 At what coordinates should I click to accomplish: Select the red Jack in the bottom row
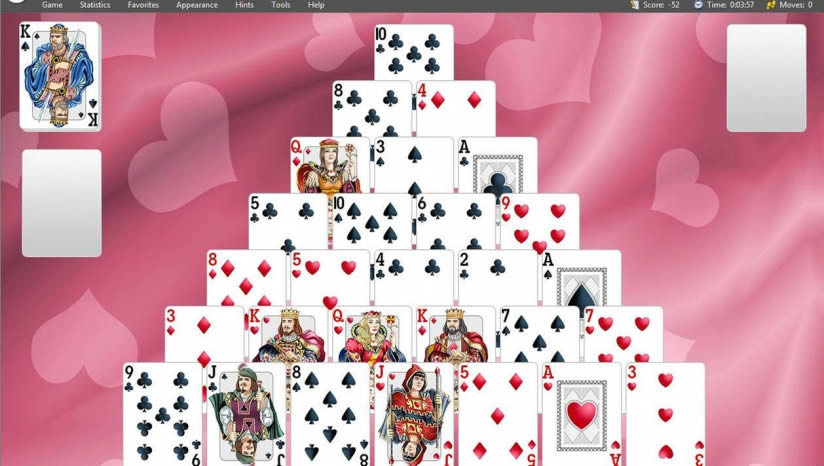(414, 414)
